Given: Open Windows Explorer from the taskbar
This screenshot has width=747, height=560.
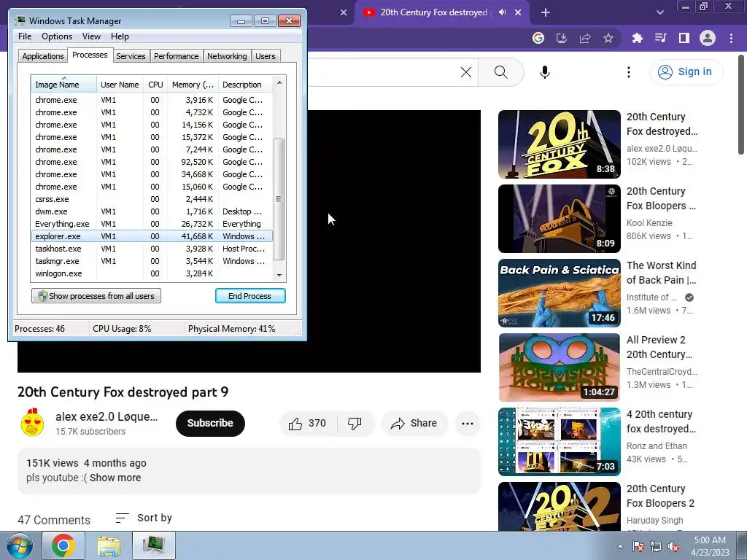Looking at the screenshot, I should pyautogui.click(x=109, y=545).
